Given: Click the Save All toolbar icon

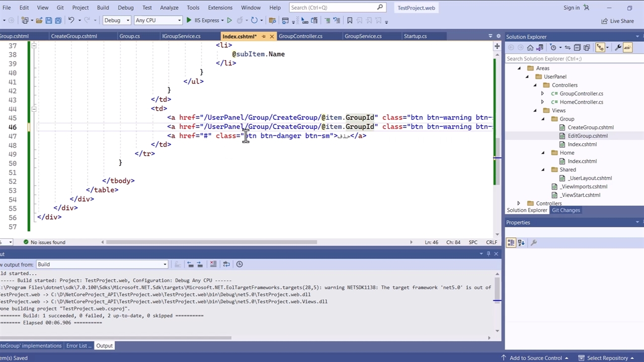Looking at the screenshot, I should click(x=58, y=21).
